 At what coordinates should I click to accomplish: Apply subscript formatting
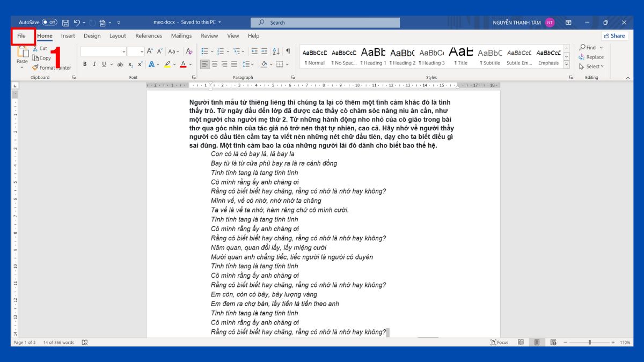pos(130,64)
